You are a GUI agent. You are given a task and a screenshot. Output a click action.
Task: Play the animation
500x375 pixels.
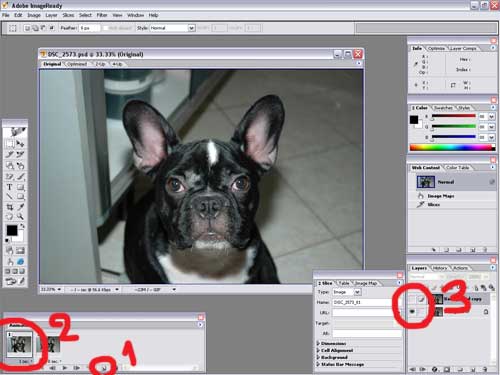pyautogui.click(x=65, y=368)
